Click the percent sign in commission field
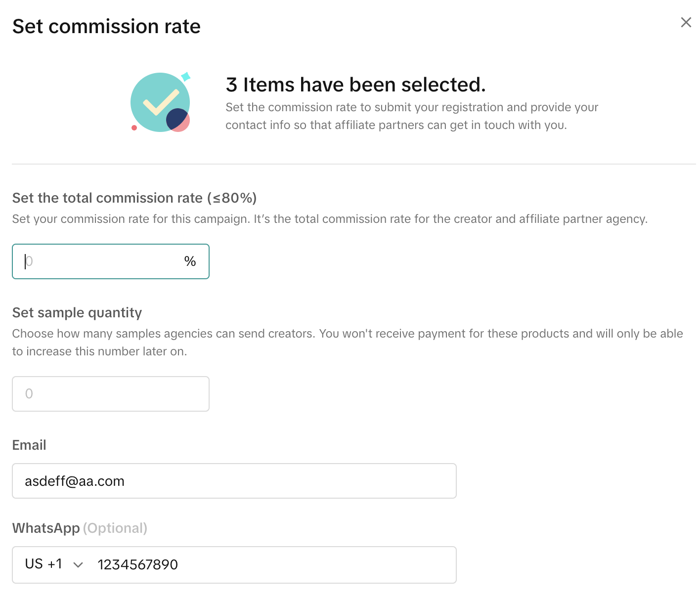This screenshot has height=599, width=700. (x=190, y=261)
